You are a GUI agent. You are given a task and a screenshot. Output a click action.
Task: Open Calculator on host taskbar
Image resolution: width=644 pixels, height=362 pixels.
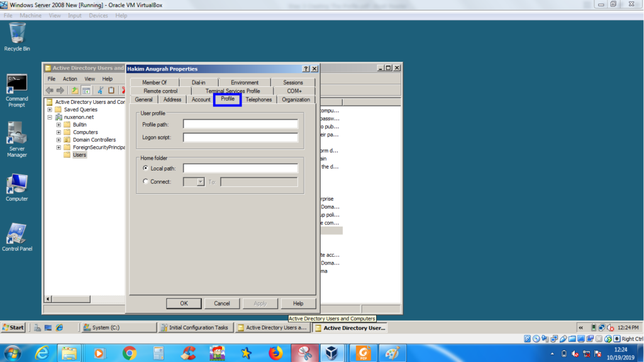(158, 353)
